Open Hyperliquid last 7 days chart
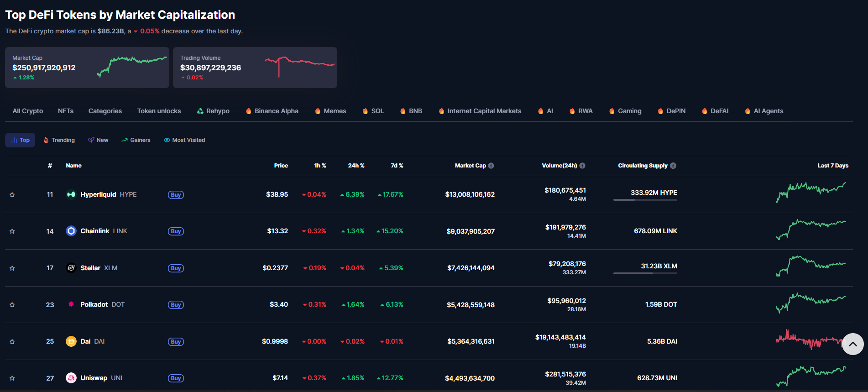 [x=811, y=193]
